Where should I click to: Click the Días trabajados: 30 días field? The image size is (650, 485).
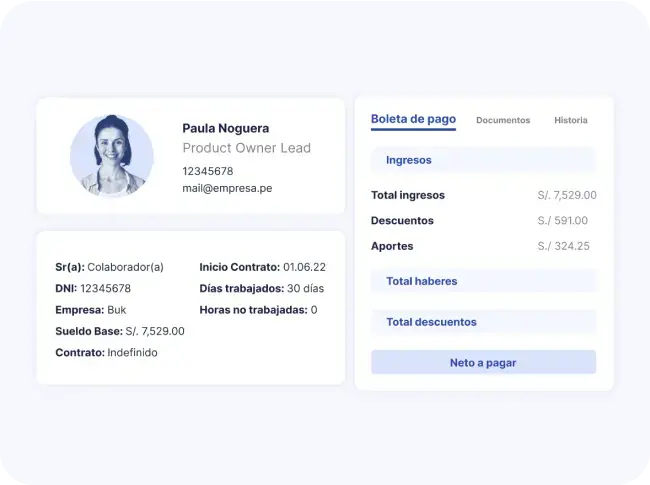(x=262, y=289)
